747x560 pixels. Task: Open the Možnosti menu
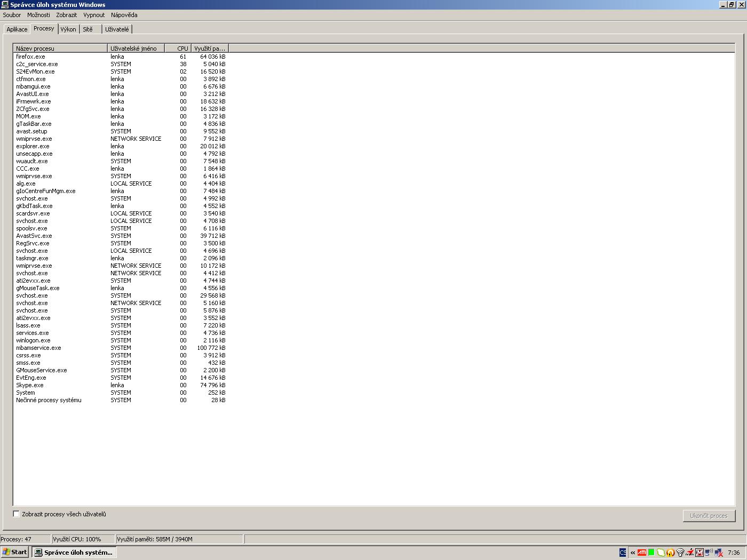pos(38,15)
